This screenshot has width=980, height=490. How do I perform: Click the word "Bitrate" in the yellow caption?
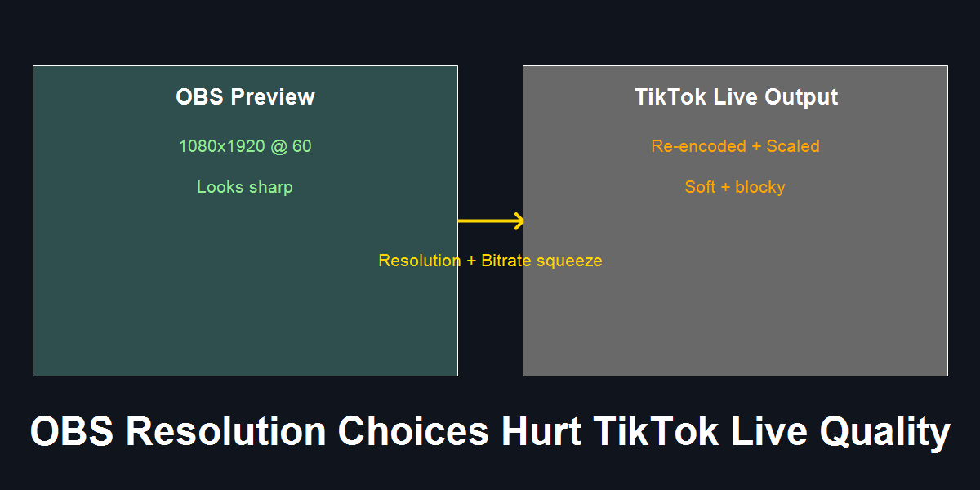(x=510, y=261)
